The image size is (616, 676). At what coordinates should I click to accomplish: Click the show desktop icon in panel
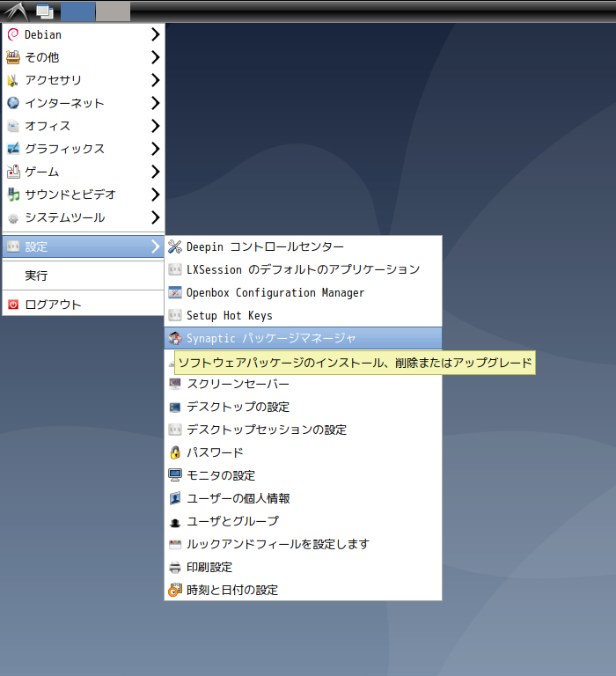click(x=44, y=11)
